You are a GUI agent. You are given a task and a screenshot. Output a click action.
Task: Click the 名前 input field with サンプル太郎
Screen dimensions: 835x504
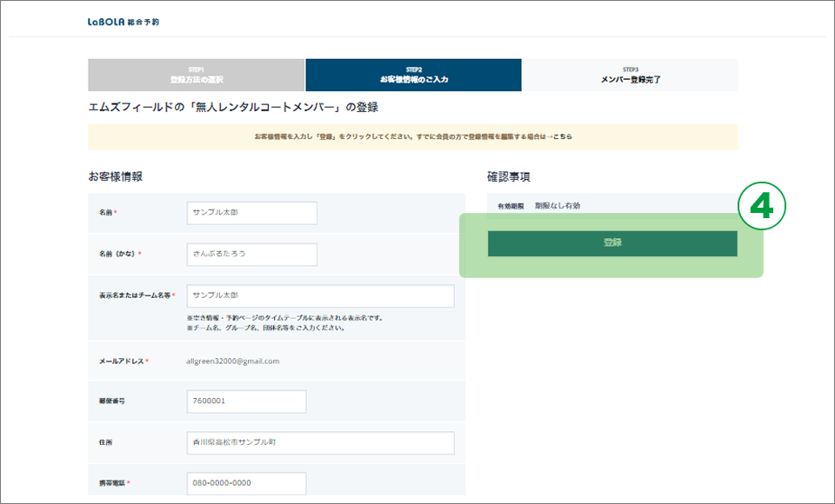click(x=251, y=213)
